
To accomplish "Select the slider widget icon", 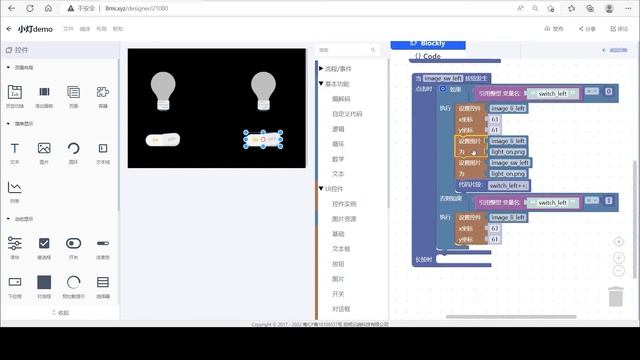I will coord(15,243).
